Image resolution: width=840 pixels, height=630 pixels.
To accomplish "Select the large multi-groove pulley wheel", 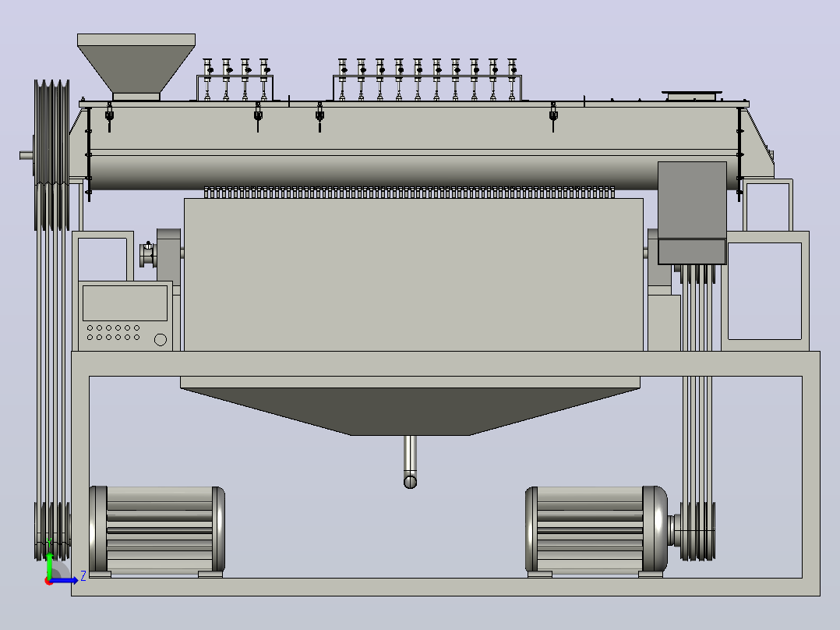I will click(52, 155).
